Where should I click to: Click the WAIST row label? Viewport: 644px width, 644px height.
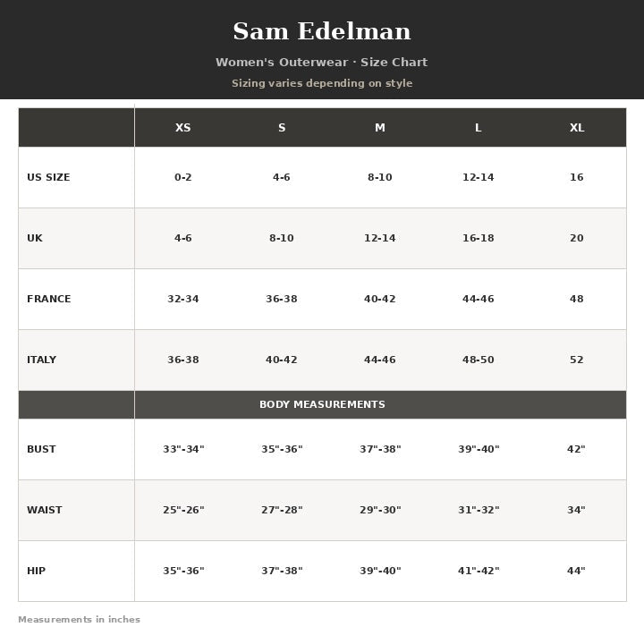point(45,510)
